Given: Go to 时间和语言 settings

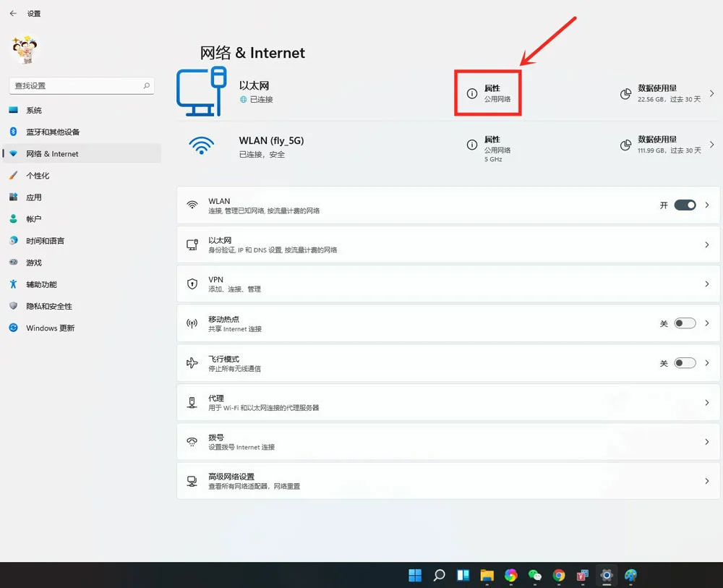Looking at the screenshot, I should (x=82, y=241).
